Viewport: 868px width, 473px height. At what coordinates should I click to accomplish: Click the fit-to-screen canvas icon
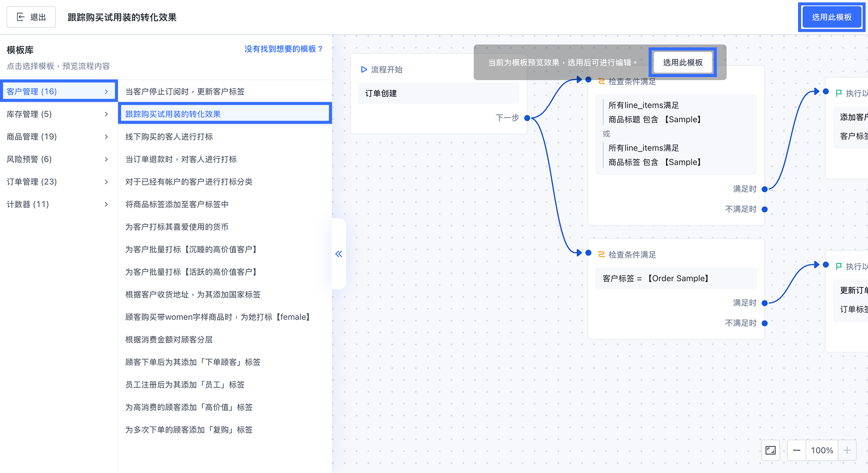click(x=770, y=450)
